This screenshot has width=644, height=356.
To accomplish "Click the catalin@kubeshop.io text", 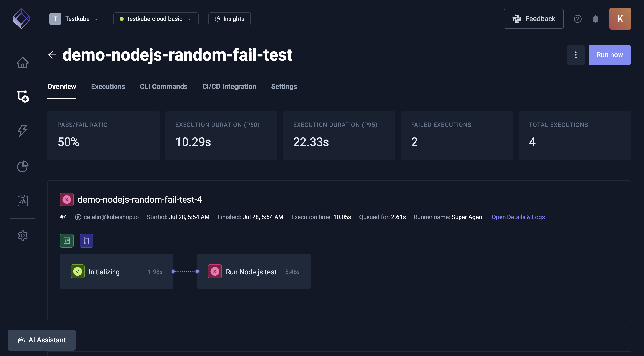I will pyautogui.click(x=111, y=217).
